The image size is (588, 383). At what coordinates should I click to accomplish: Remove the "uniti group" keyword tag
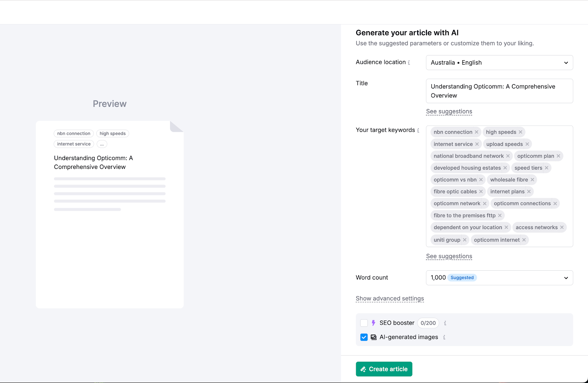coord(465,240)
